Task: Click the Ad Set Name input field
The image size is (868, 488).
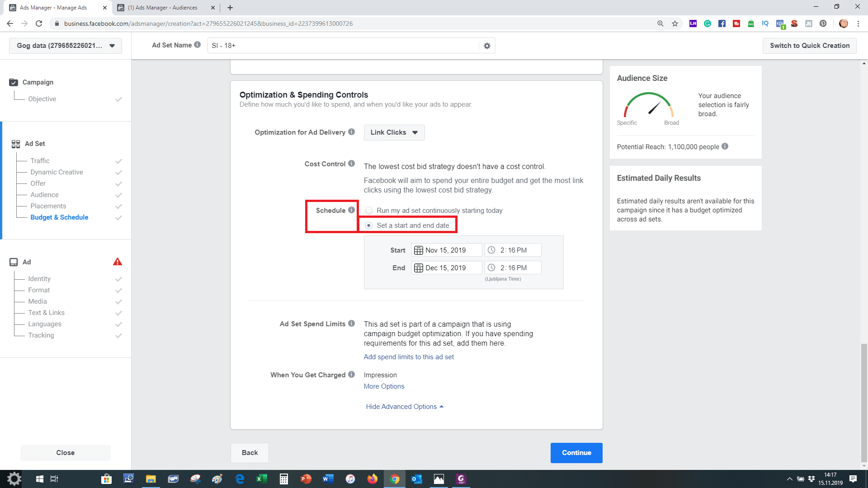Action: click(343, 46)
